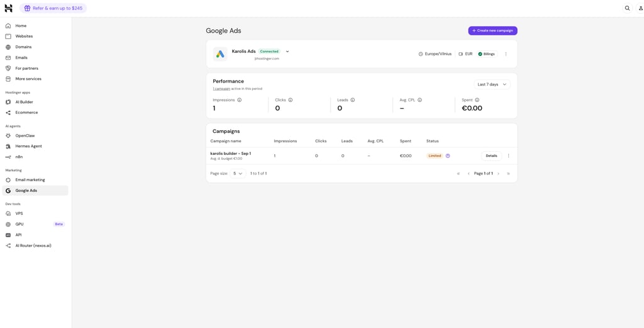Click the VPS icon
Screen dimensions: 644x328
point(8,213)
